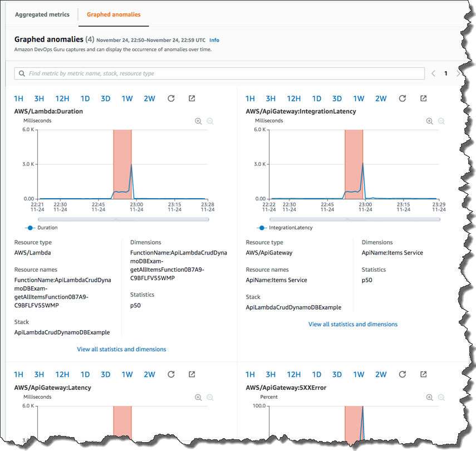Image resolution: width=476 pixels, height=451 pixels.
Task: Open the Info link beside Graphed anomalies
Action: tap(214, 40)
